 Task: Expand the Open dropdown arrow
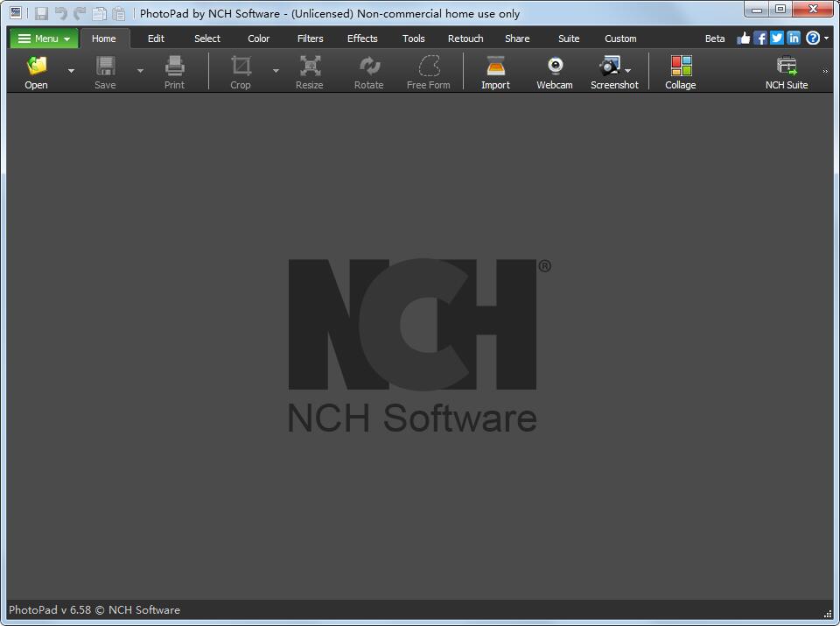point(71,71)
